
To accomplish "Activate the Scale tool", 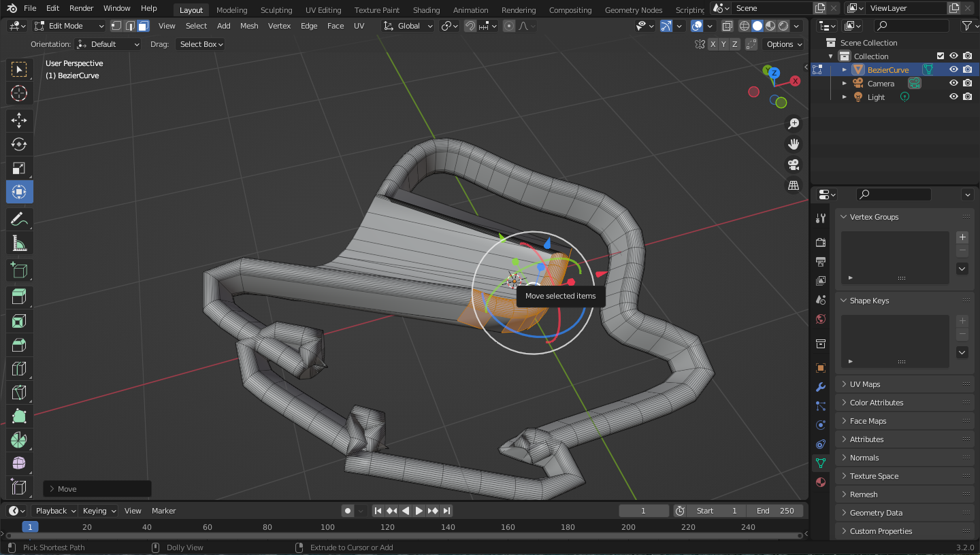I will point(19,168).
